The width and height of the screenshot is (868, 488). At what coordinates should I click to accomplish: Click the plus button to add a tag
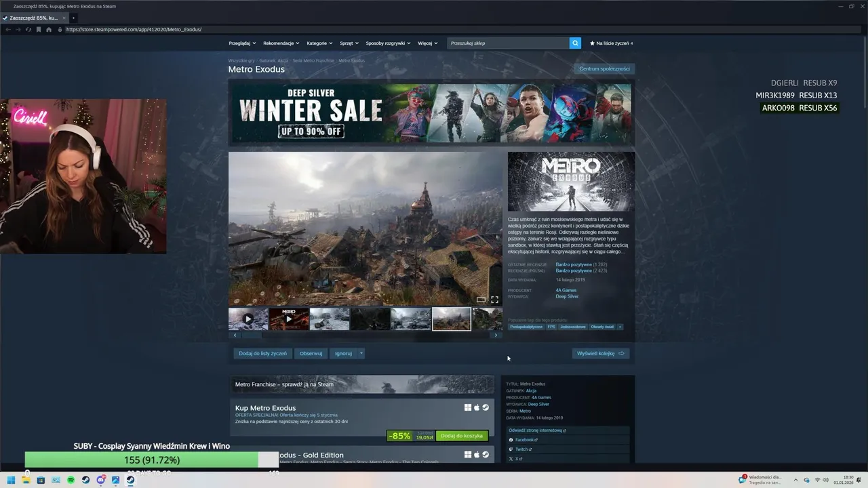point(620,327)
